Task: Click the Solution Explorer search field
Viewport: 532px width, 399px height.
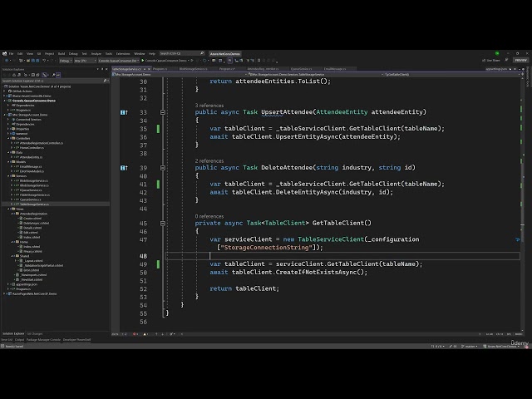Action: [52, 81]
